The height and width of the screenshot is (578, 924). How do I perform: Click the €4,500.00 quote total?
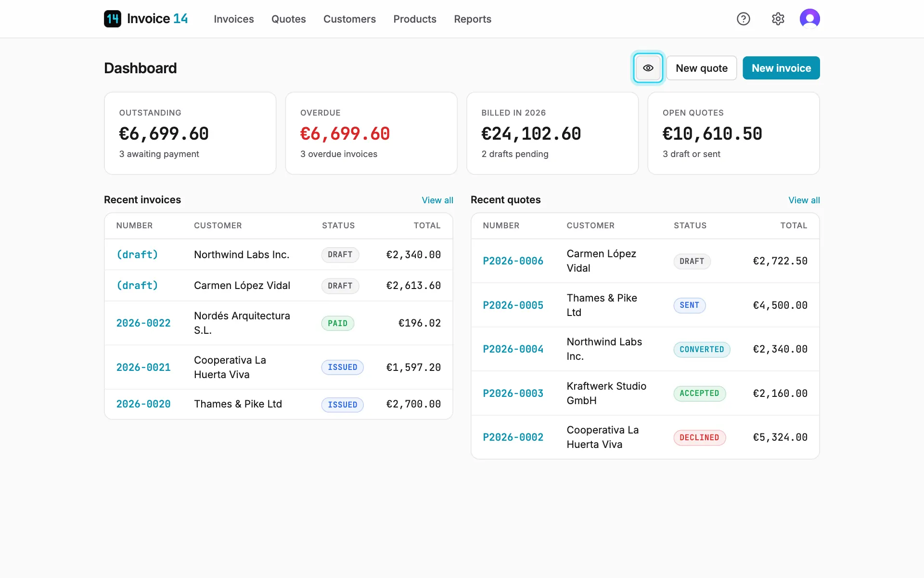click(x=780, y=305)
